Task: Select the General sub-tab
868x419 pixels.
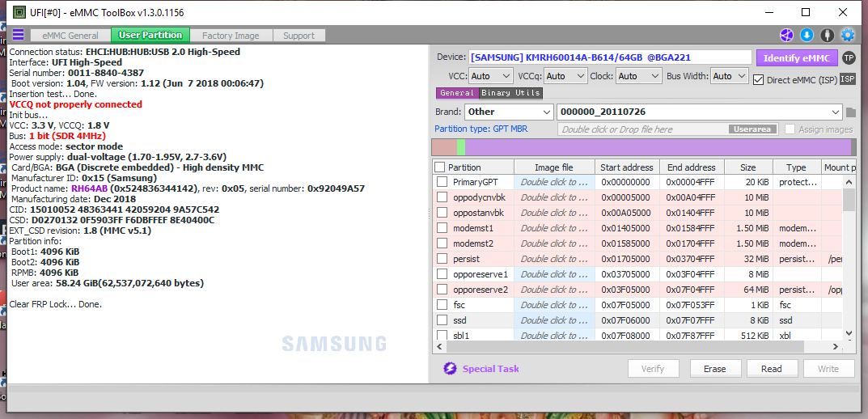Action: [x=457, y=93]
